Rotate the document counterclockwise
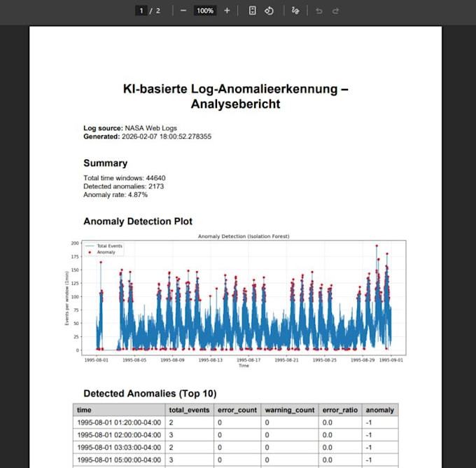The height and width of the screenshot is (468, 476). 269,11
